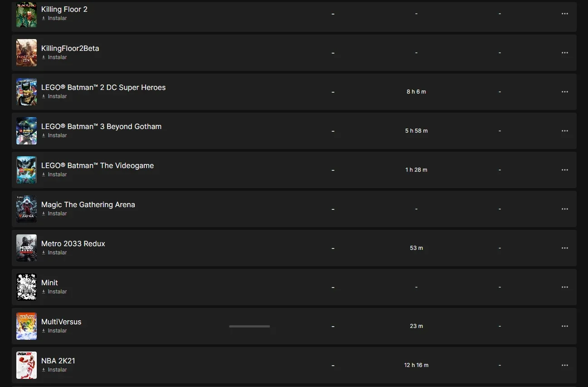Open the three-dot menu for LEGO Batman The Videogame
Image resolution: width=588 pixels, height=387 pixels.
point(565,170)
